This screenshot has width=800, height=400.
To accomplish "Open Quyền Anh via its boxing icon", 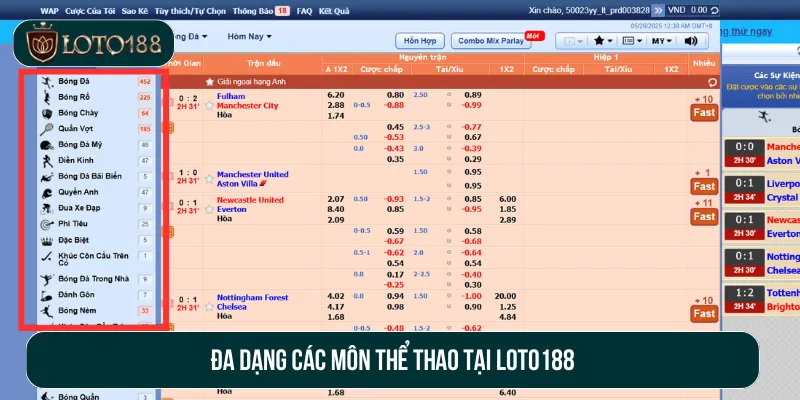I will click(x=47, y=192).
